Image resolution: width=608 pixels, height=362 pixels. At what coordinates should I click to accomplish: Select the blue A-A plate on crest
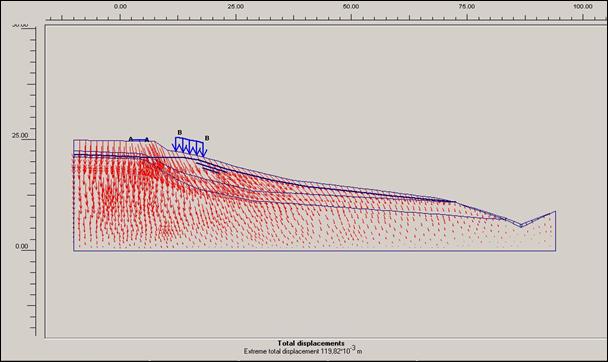[x=138, y=140]
